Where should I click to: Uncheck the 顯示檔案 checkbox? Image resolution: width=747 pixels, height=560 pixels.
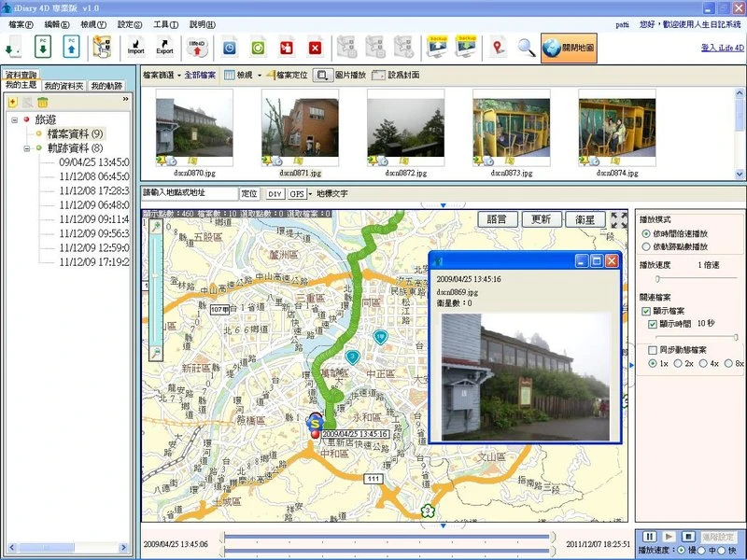(646, 310)
